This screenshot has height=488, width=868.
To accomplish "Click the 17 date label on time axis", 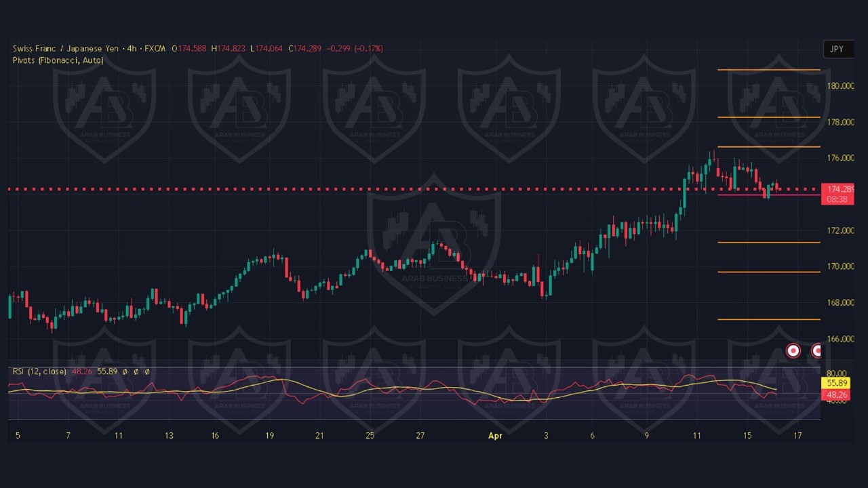I will [798, 436].
